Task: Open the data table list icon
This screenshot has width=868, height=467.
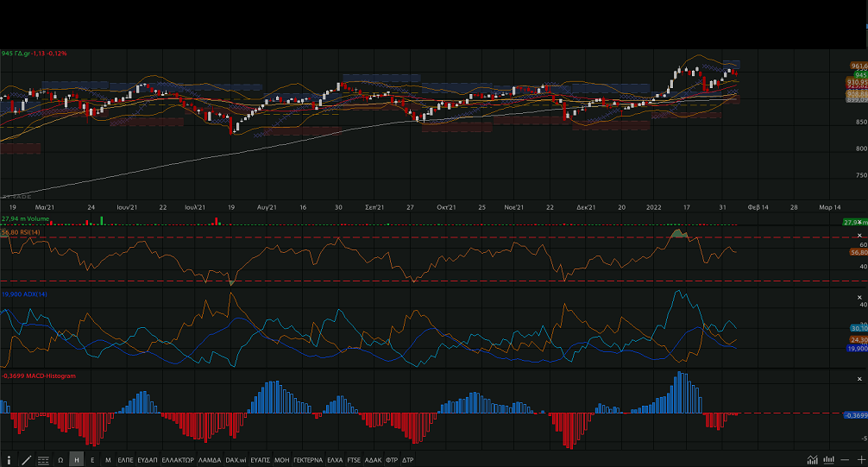Action: (43, 460)
